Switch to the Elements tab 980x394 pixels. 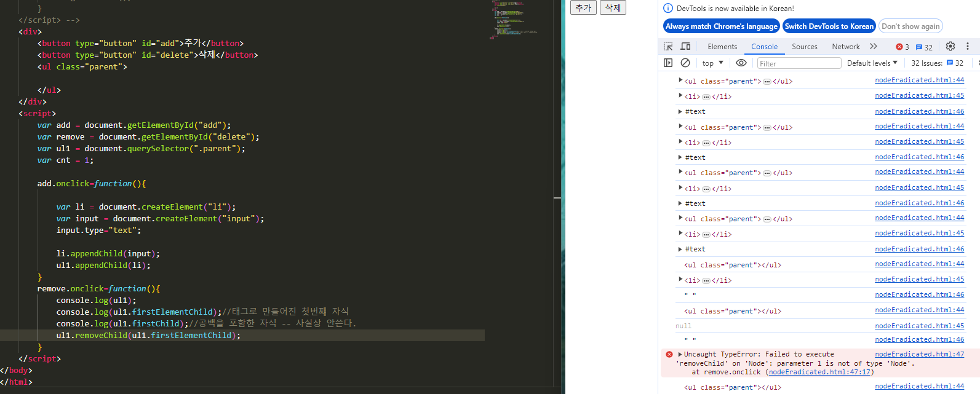pos(722,47)
